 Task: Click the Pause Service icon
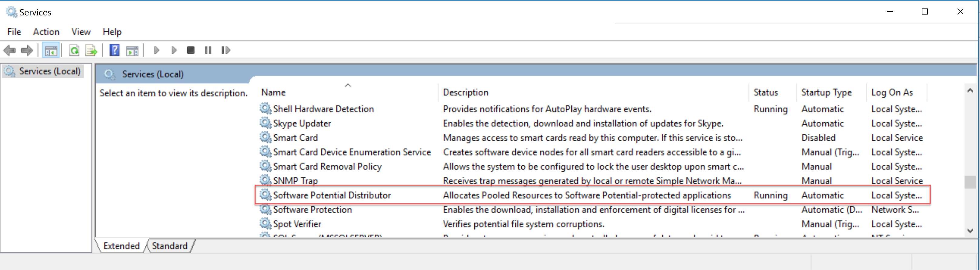[x=208, y=50]
